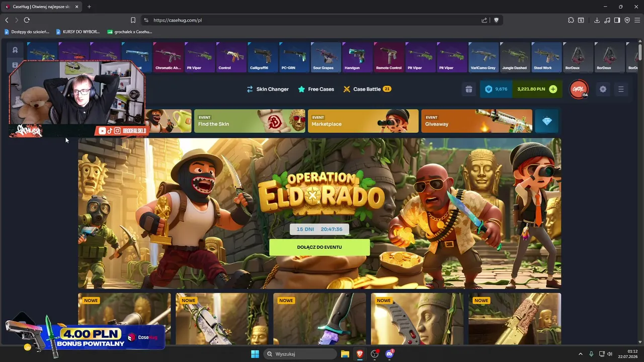Reload the CaseHug page
Viewport: 644px width, 362px height.
[27, 20]
